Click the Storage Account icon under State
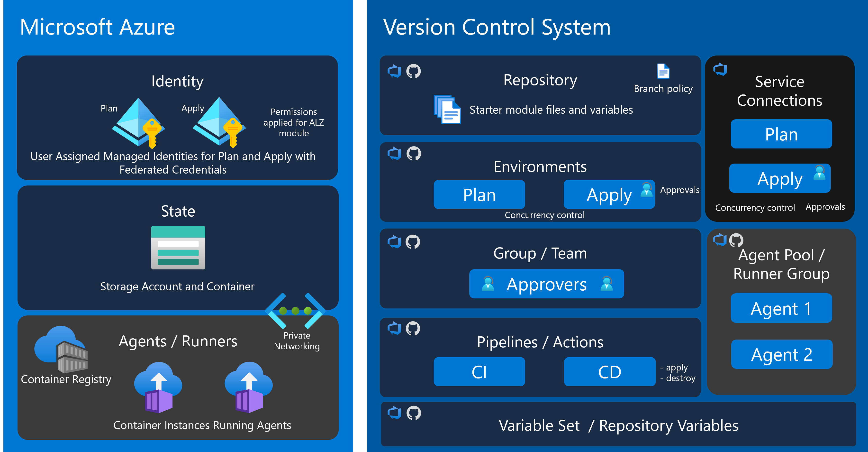 [x=178, y=248]
